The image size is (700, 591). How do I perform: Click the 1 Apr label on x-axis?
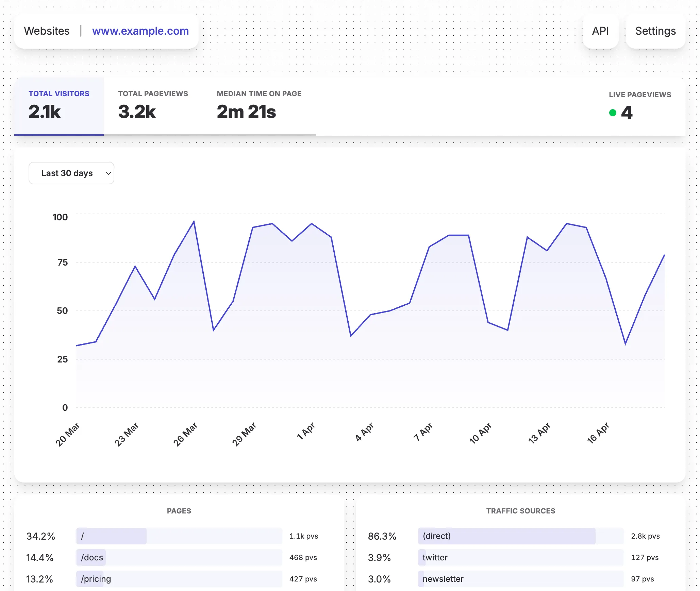coord(306,431)
